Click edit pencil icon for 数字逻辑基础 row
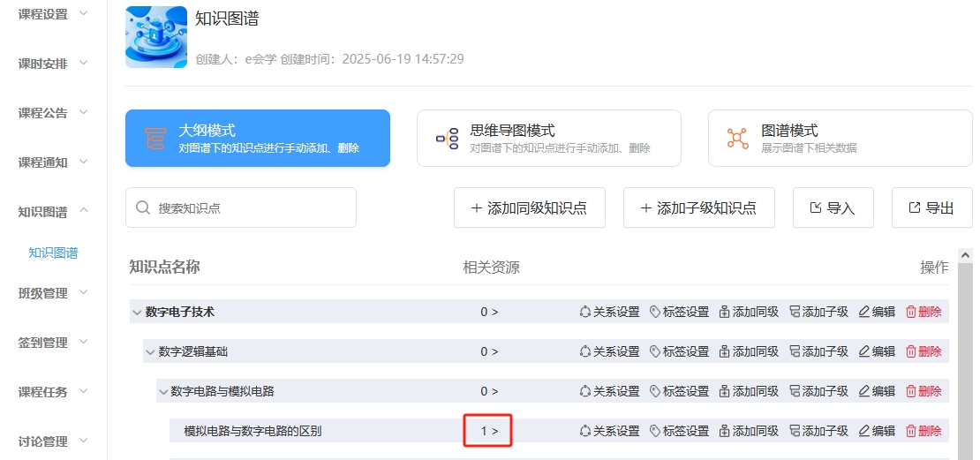980x460 pixels. point(864,351)
